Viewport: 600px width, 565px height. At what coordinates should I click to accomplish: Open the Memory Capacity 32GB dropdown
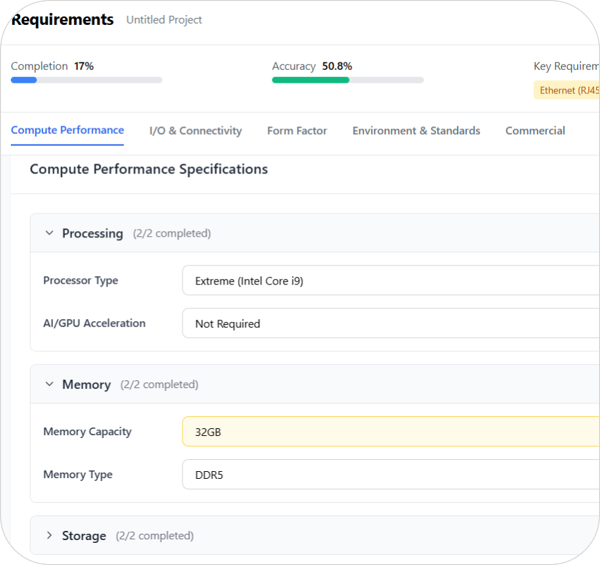(x=390, y=432)
